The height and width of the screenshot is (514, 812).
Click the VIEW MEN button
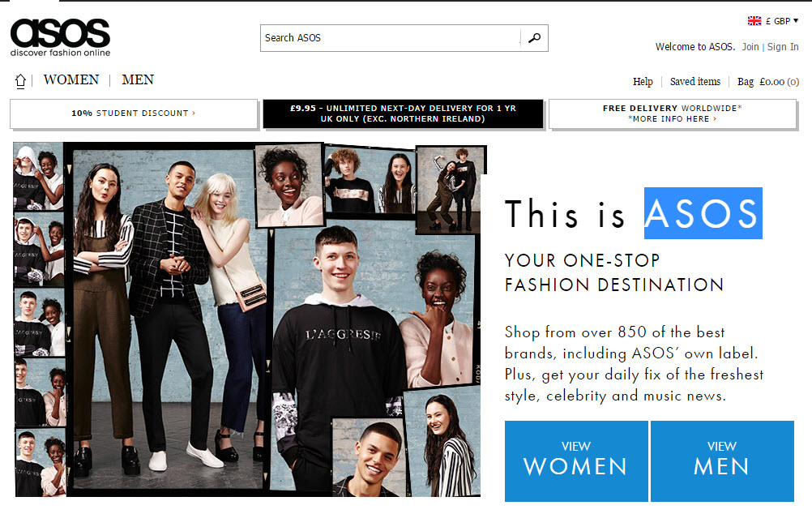point(722,460)
